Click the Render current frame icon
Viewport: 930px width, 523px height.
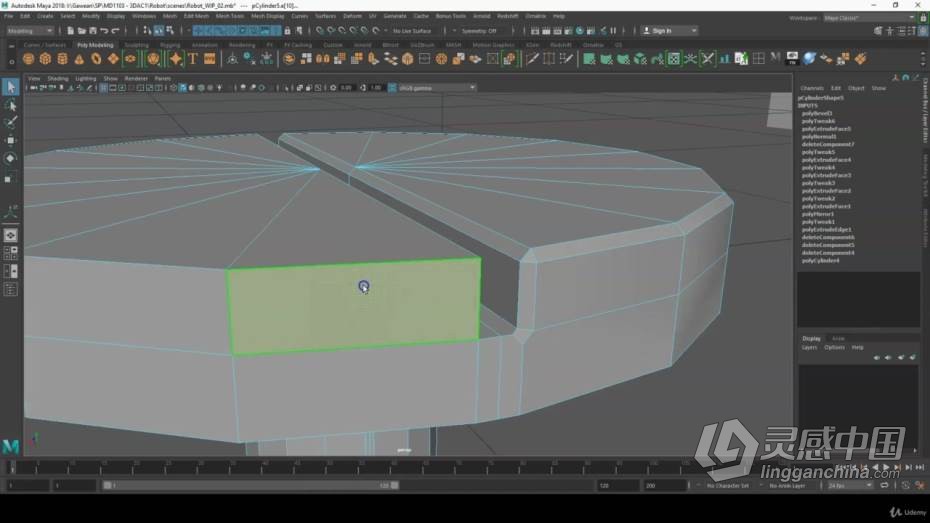[546, 31]
